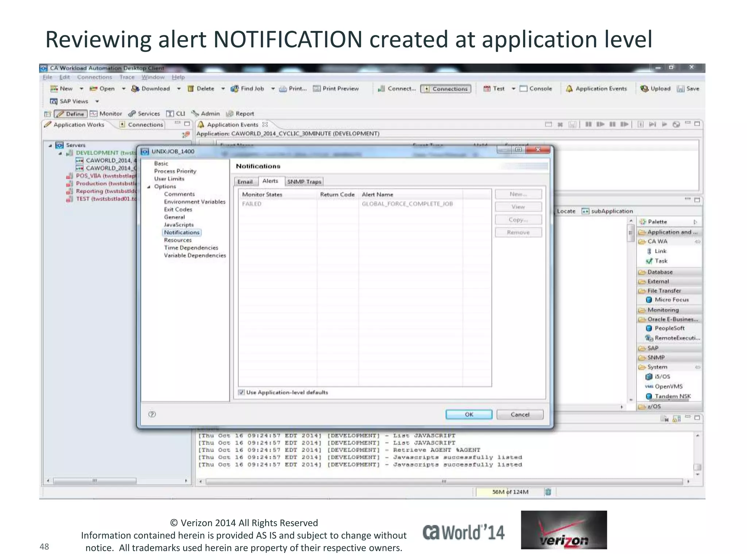Open Print Preview
Image resolution: width=747 pixels, height=560 pixels.
pyautogui.click(x=336, y=89)
